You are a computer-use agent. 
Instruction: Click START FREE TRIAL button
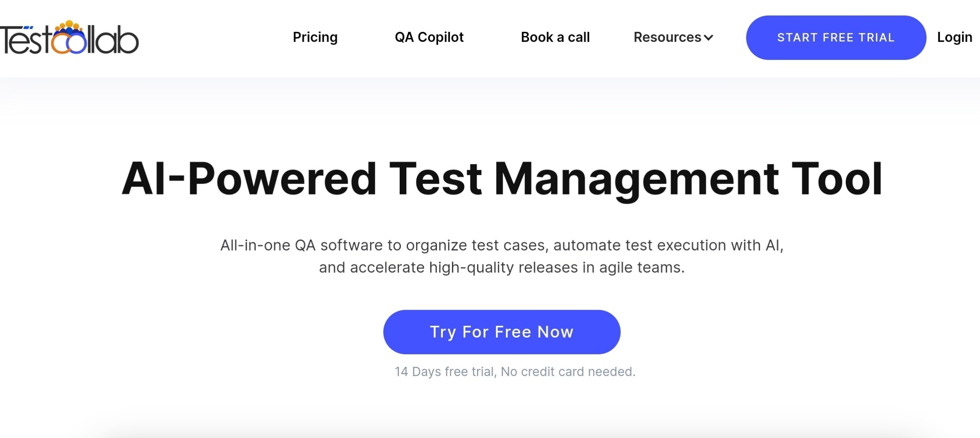pos(836,38)
